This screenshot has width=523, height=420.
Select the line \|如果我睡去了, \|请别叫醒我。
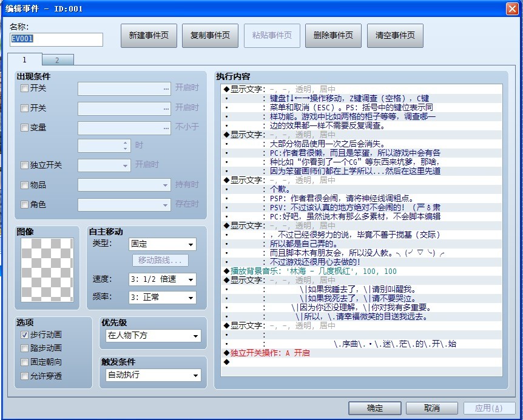click(x=362, y=290)
